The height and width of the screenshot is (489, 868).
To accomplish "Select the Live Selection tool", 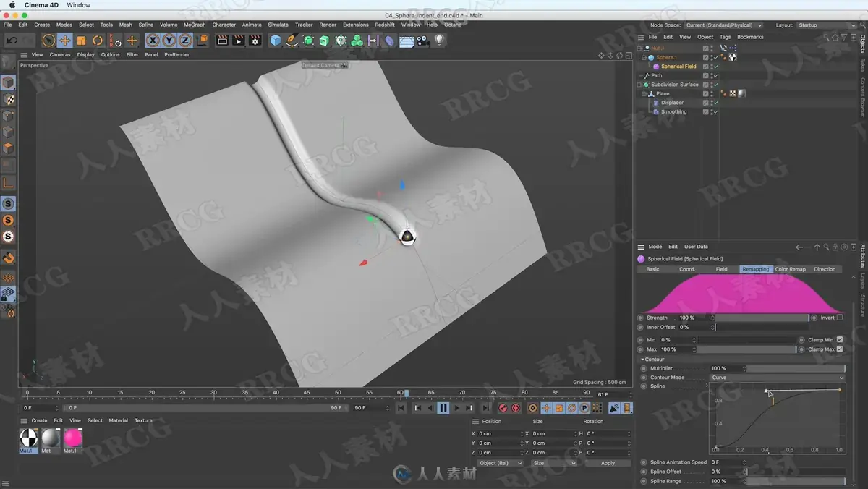I will [48, 41].
